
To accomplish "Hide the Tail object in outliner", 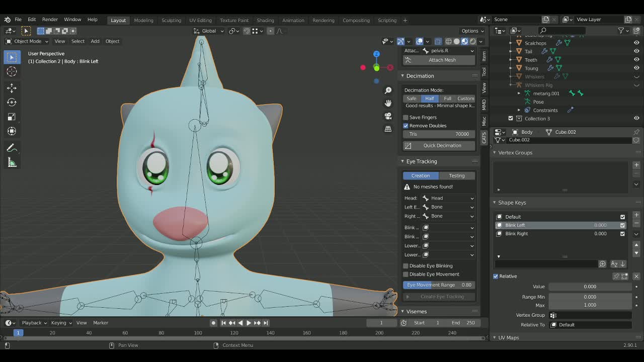I will (x=636, y=51).
